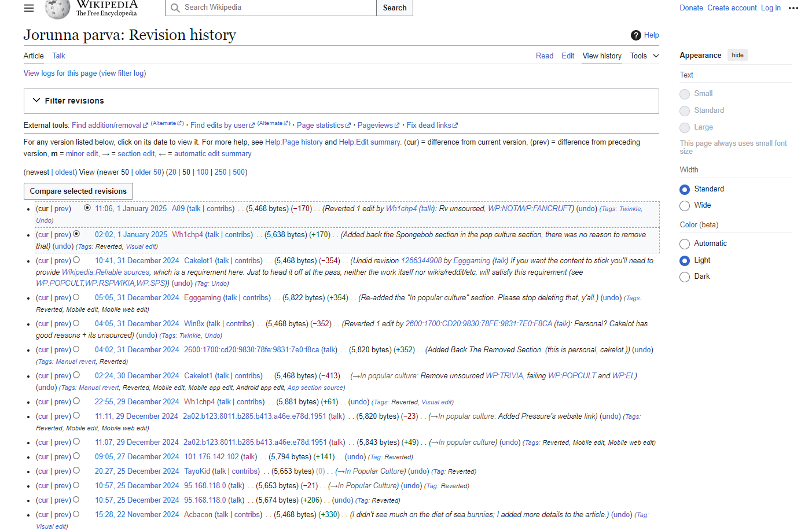Select Small text size radio
The image size is (812, 531).
coord(685,94)
